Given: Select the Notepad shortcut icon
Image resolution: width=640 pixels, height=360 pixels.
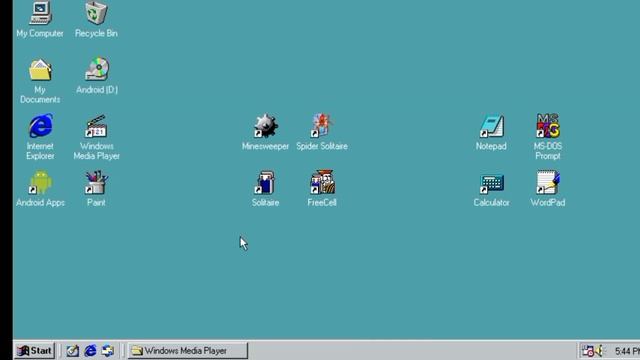Looking at the screenshot, I should point(491,126).
